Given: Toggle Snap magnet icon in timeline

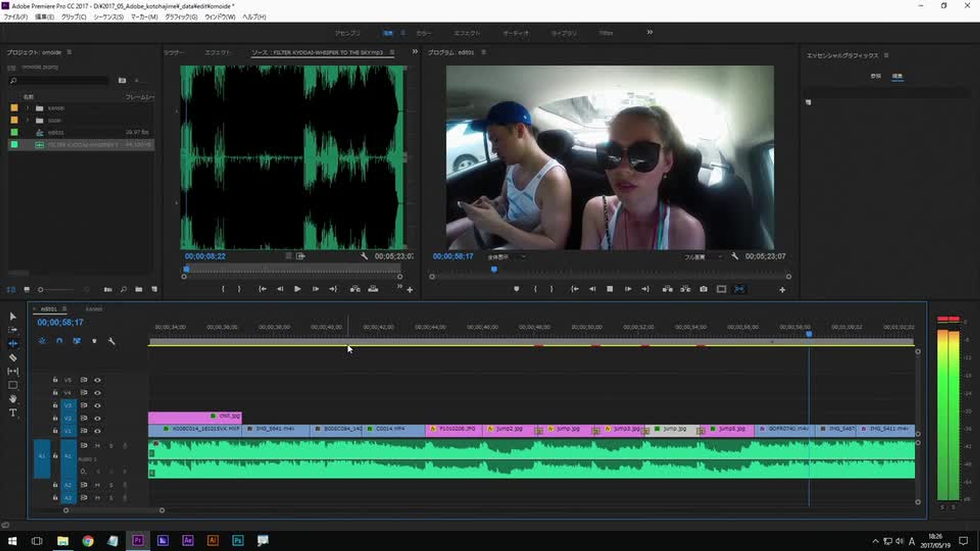Looking at the screenshot, I should click(59, 341).
